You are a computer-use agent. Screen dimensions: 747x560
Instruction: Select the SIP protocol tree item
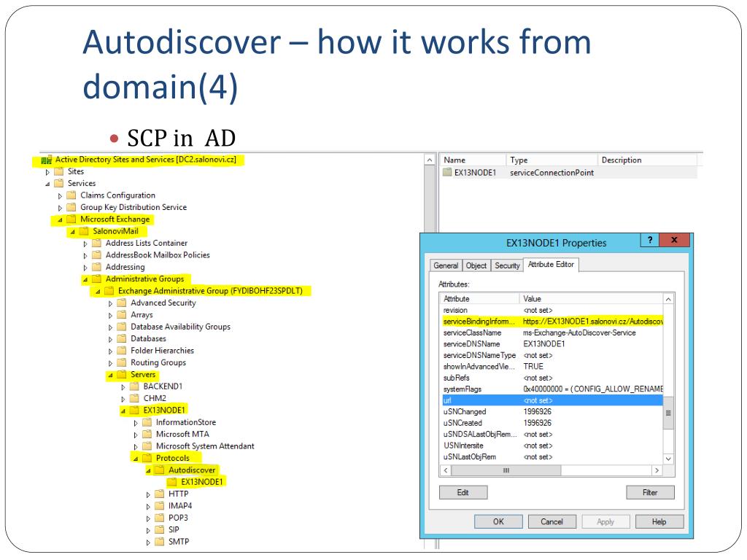coord(174,529)
